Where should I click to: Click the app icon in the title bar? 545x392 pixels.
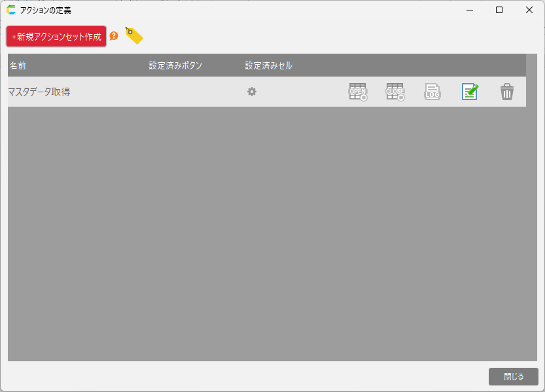pyautogui.click(x=11, y=10)
